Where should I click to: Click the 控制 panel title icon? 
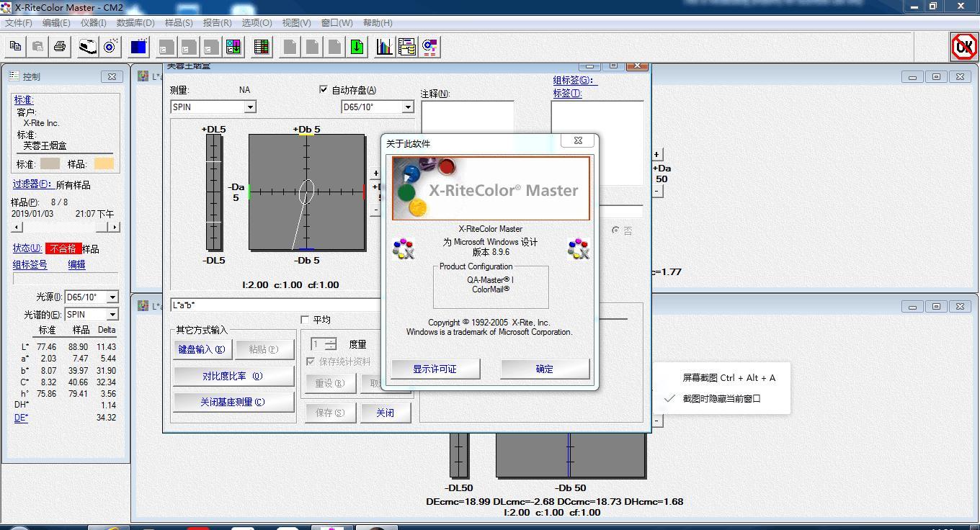(14, 76)
